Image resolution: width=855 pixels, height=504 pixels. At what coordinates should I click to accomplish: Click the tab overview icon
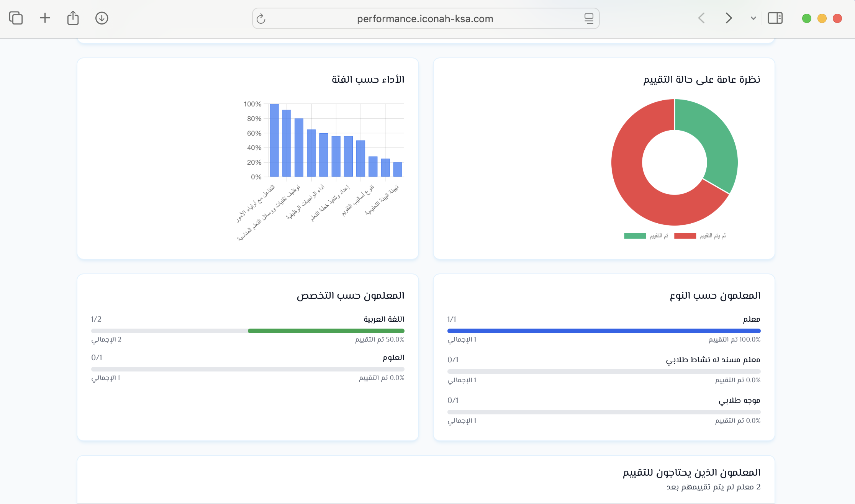point(16,18)
